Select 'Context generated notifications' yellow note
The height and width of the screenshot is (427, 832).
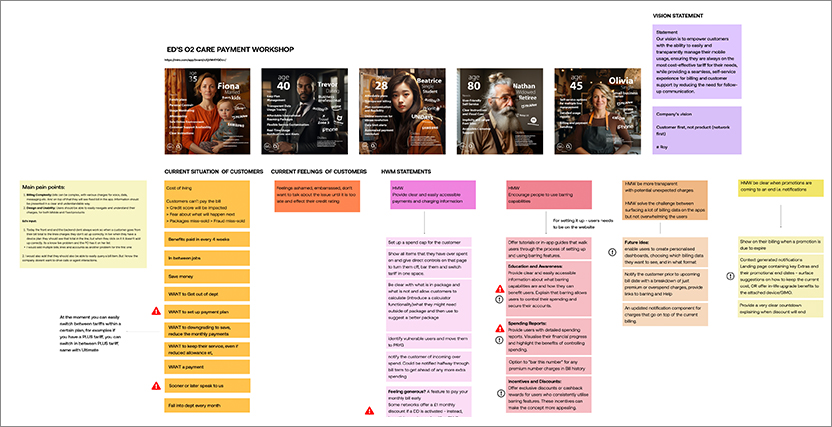click(x=781, y=277)
